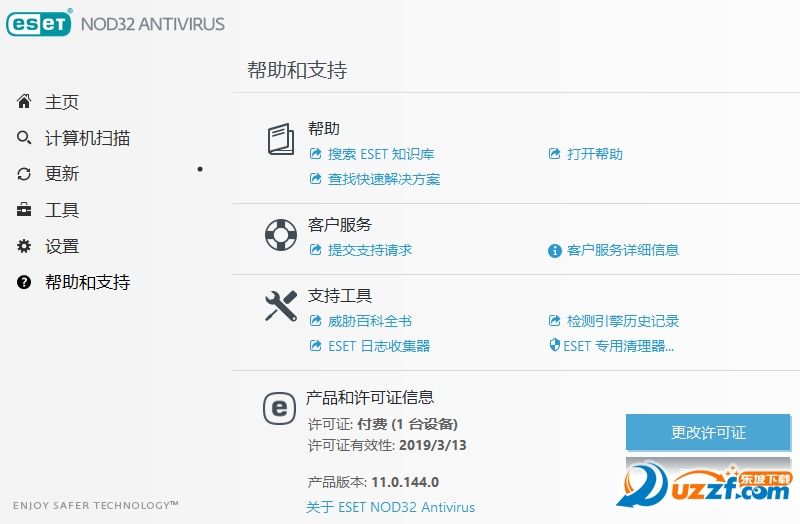
Task: Click info icon beside 客户服务详细信息
Action: 555,251
